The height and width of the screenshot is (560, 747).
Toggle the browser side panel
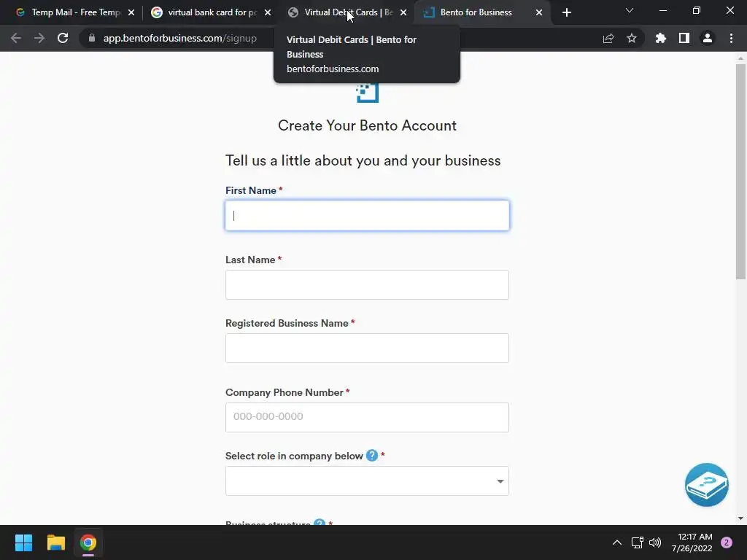[684, 38]
